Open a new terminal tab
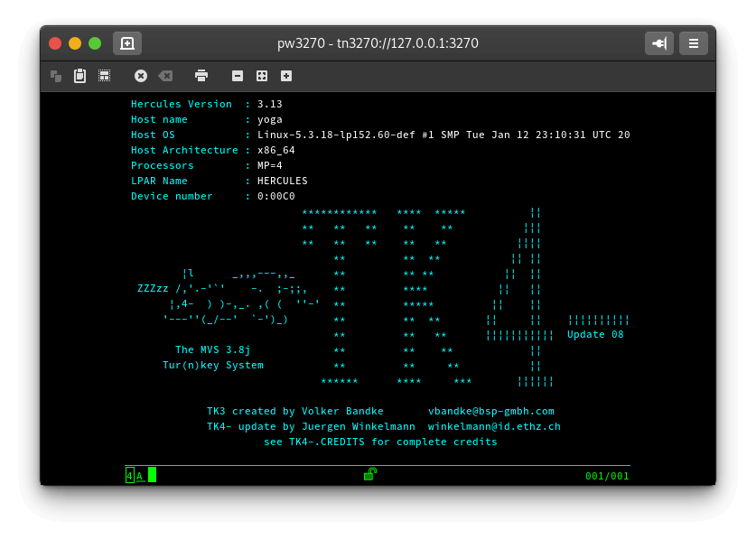 pos(127,43)
